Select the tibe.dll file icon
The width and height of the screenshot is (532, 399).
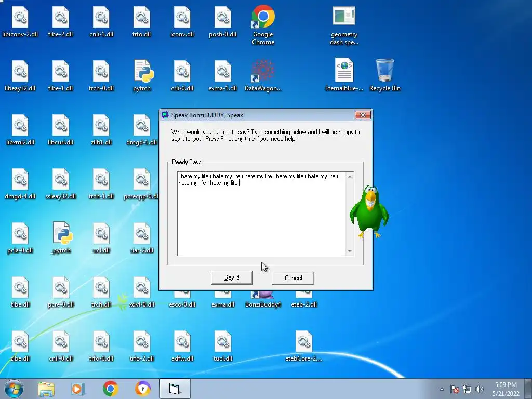point(20,291)
